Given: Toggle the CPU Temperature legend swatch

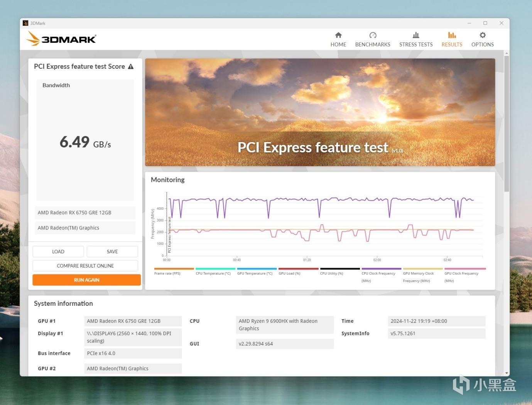Looking at the screenshot, I should (x=215, y=269).
